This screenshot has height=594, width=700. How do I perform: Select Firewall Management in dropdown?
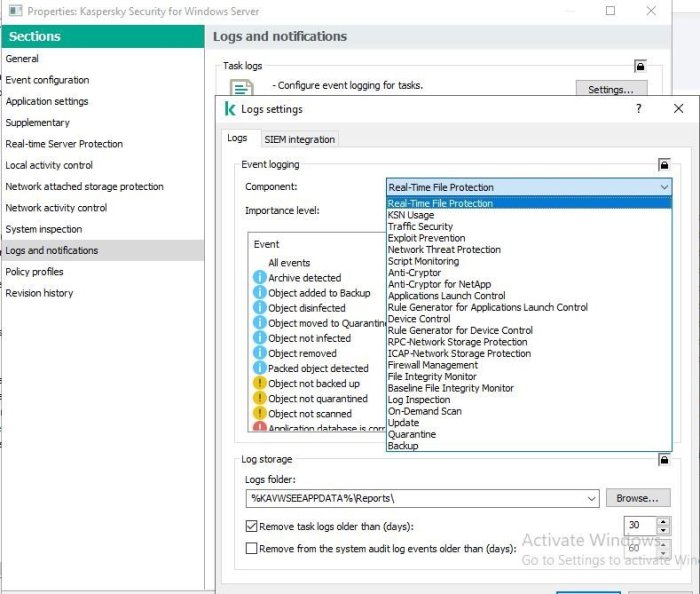529,365
